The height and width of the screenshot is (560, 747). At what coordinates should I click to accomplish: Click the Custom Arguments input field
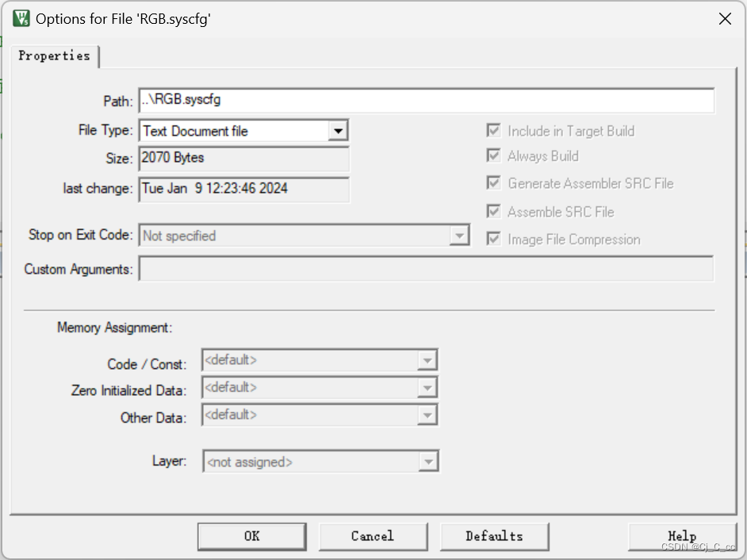(x=396, y=269)
